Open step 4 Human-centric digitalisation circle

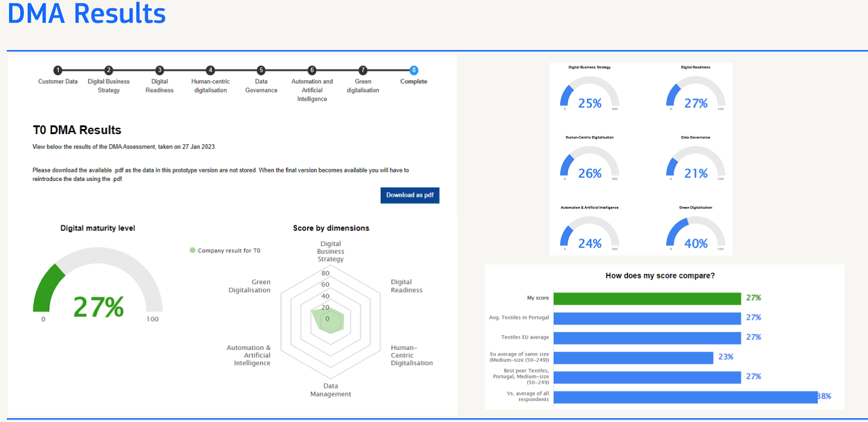tap(210, 70)
